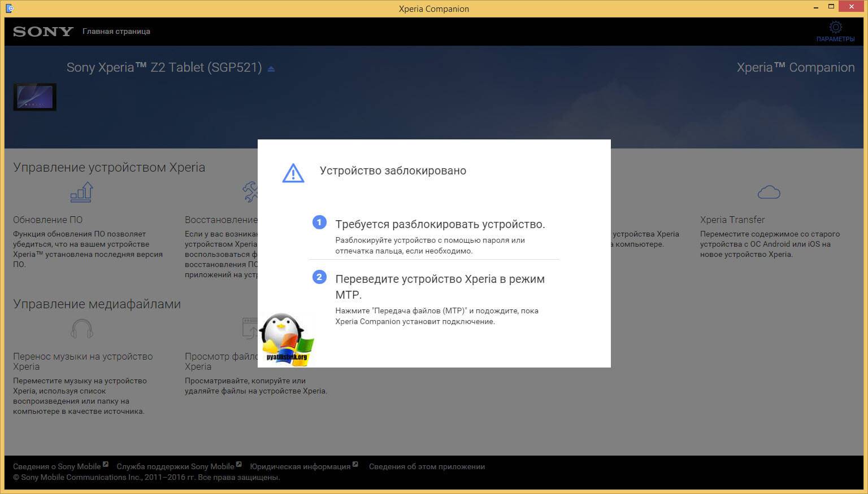868x494 pixels.
Task: Open Юридическая информация link
Action: point(300,466)
